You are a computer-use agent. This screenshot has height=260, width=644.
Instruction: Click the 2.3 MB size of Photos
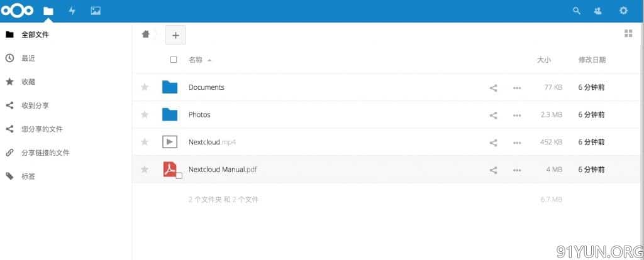[x=552, y=115]
